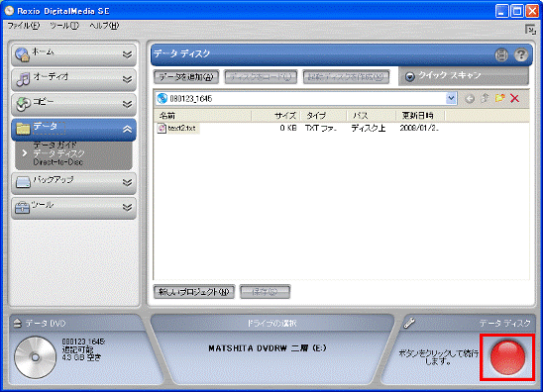Expand the バックアップ section chevron
This screenshot has width=543, height=392.
click(x=127, y=182)
